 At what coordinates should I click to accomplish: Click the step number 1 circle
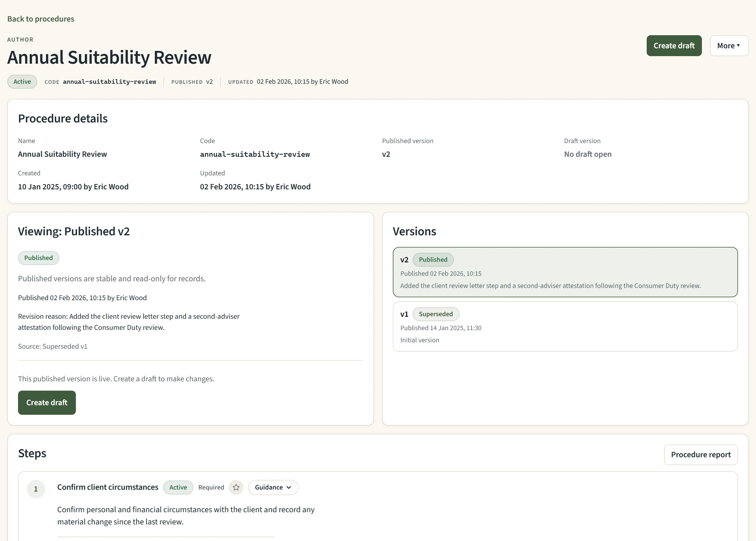tap(36, 489)
